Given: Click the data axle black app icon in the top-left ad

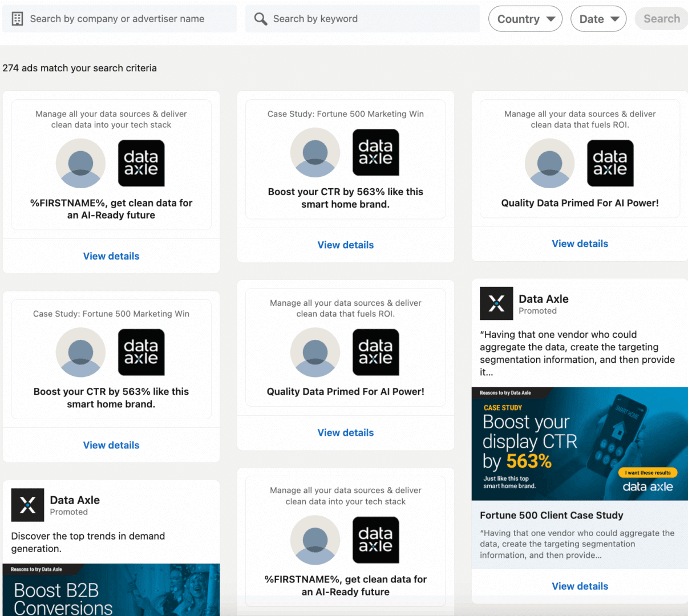Looking at the screenshot, I should pyautogui.click(x=141, y=163).
